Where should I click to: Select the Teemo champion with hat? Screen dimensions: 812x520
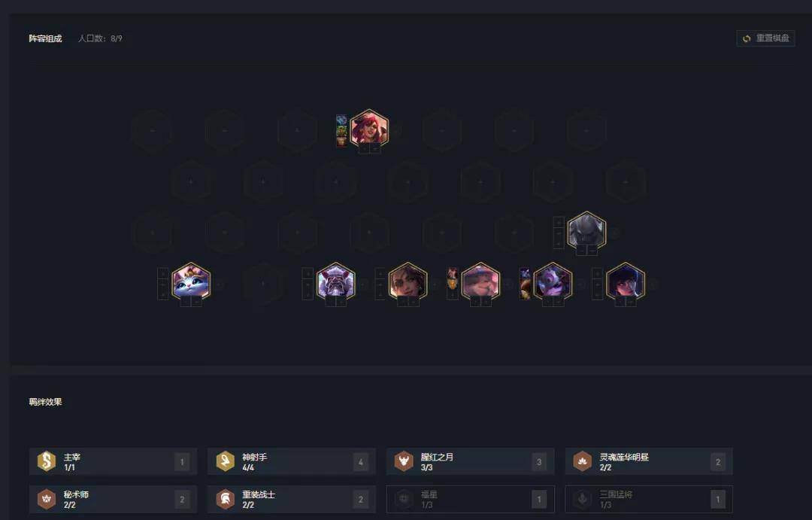480,281
